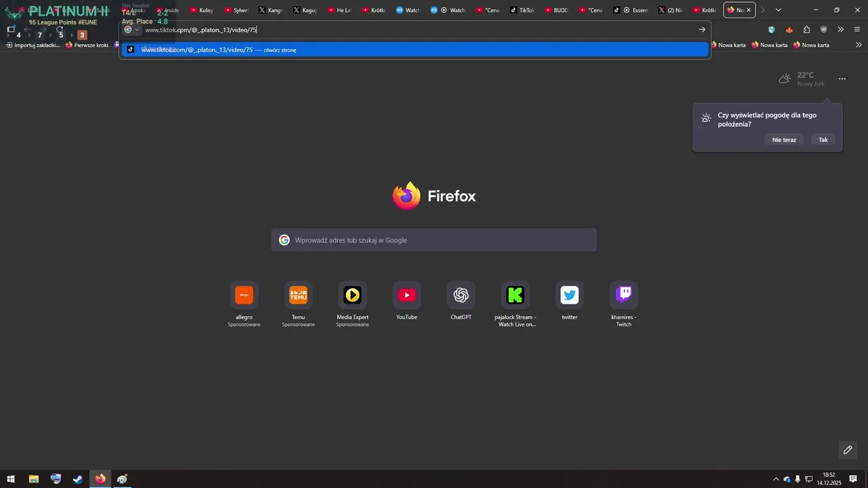The height and width of the screenshot is (488, 868).
Task: Click the Firefox taskbar icon
Action: pyautogui.click(x=100, y=479)
